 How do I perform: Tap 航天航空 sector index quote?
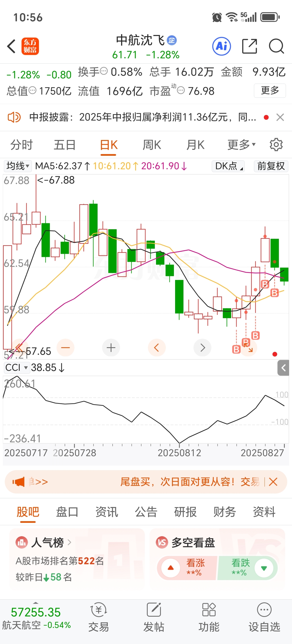point(36,618)
